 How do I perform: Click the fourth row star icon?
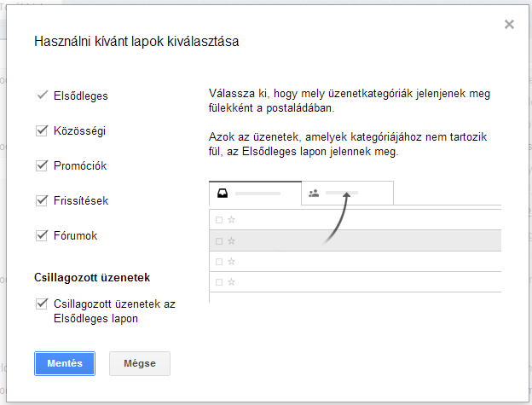231,282
